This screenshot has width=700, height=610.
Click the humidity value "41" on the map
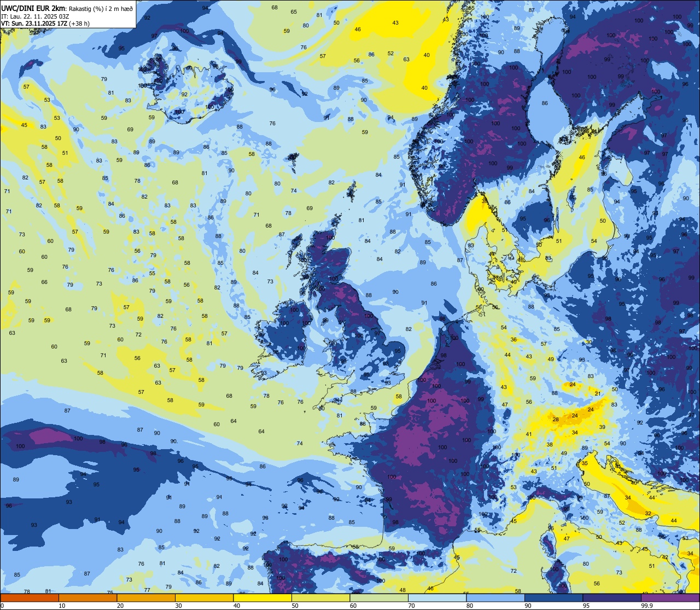tap(529, 434)
